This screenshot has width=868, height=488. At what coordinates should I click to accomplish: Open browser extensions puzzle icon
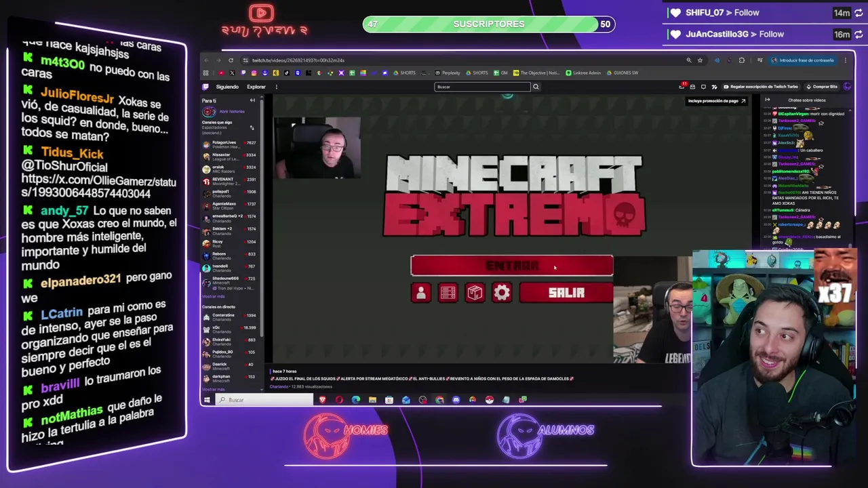coord(742,60)
